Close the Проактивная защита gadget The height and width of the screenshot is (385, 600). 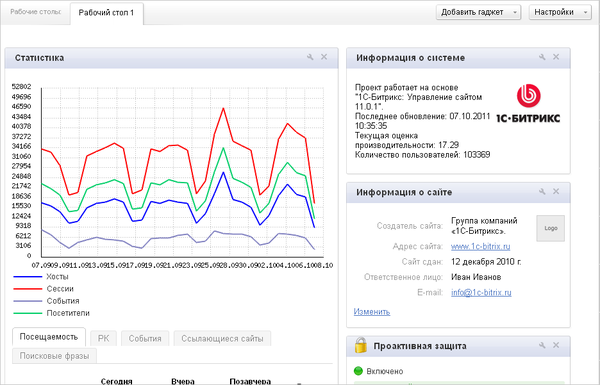556,345
